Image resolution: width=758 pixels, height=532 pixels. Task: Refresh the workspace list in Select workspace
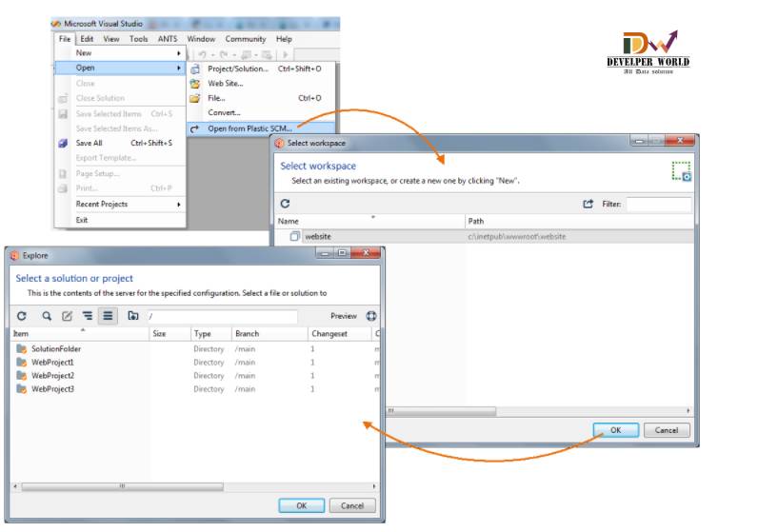[286, 204]
